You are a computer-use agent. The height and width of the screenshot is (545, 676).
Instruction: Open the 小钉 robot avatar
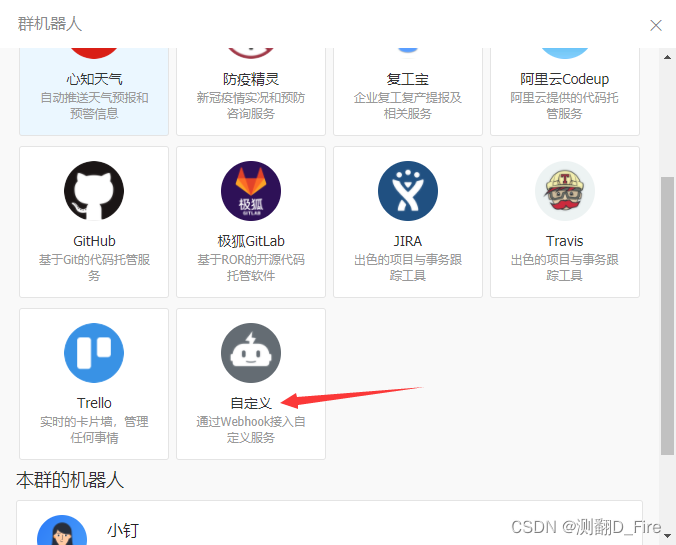[62, 530]
